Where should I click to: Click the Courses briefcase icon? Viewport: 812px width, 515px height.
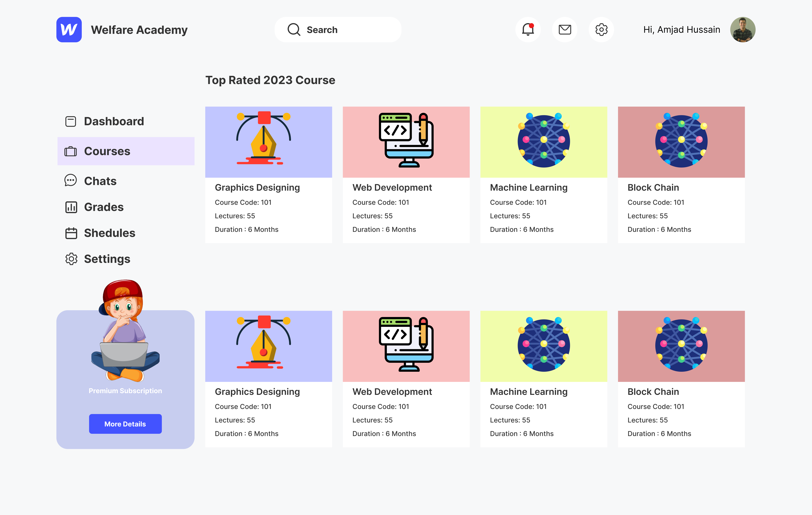click(x=70, y=151)
